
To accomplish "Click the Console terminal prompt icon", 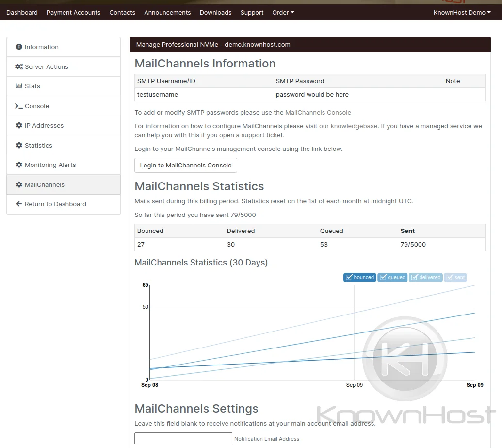I will pos(19,106).
